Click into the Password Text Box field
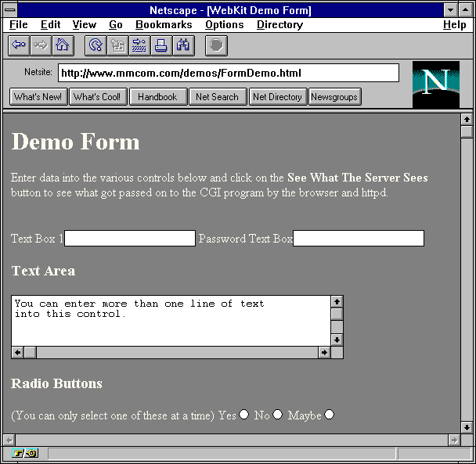The height and width of the screenshot is (464, 476). tap(358, 239)
